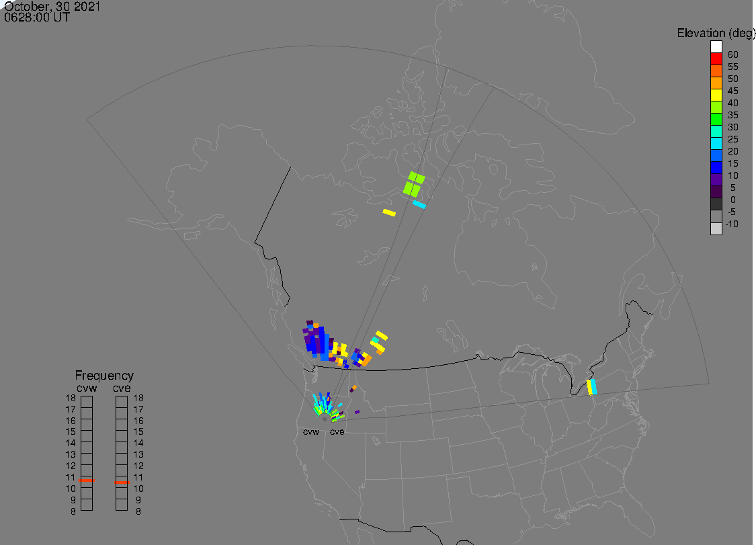756x545 pixels.
Task: Click the 60 label on the elevation legend
Action: tap(733, 54)
